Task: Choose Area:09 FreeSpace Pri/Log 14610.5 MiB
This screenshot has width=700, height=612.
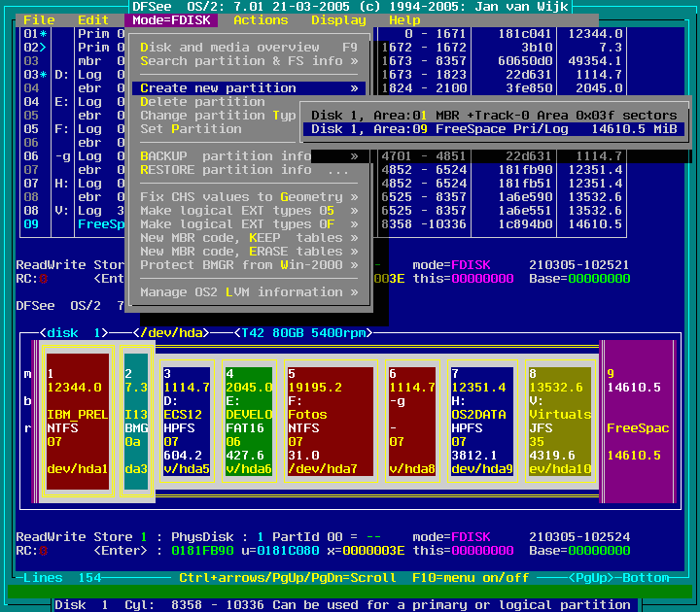Action: [496, 129]
